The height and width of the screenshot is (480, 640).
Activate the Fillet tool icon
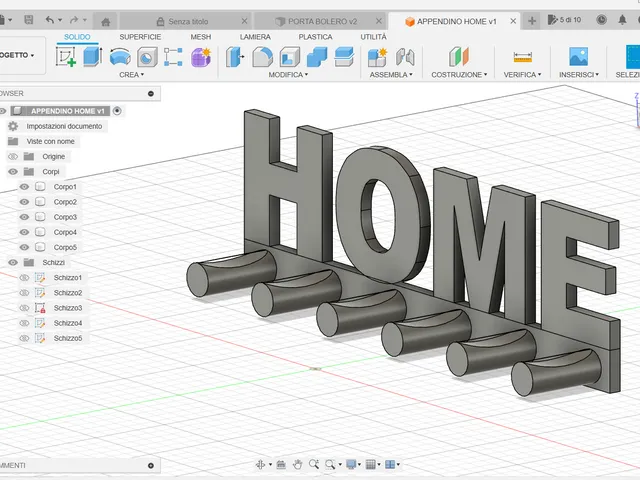262,57
